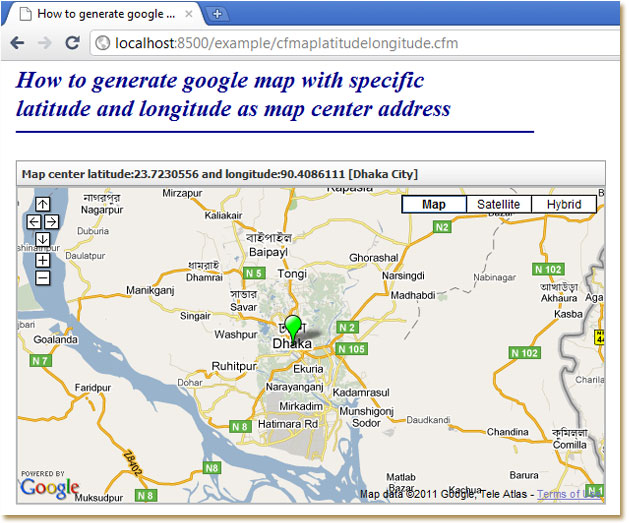629x523 pixels.
Task: Click the 'Tongi' map label
Action: (292, 274)
